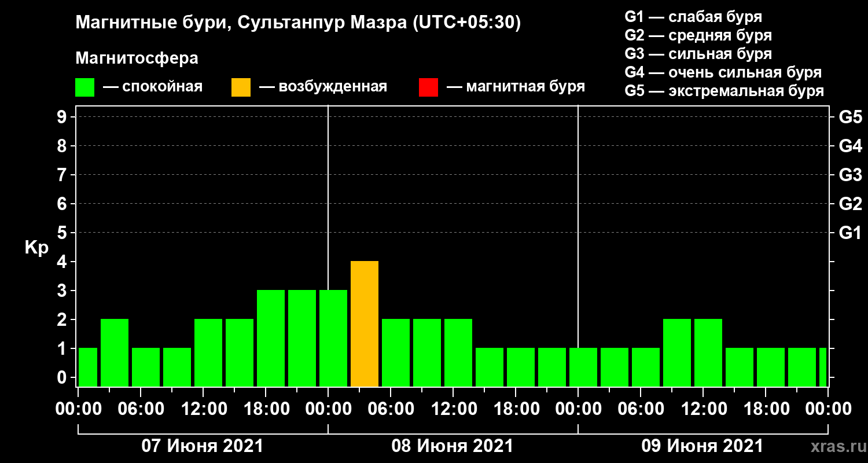Screen dimensions: 868x463
Task: Click the right-axis 'G2' label at the Kp 6 gridline
Action: pyautogui.click(x=850, y=204)
